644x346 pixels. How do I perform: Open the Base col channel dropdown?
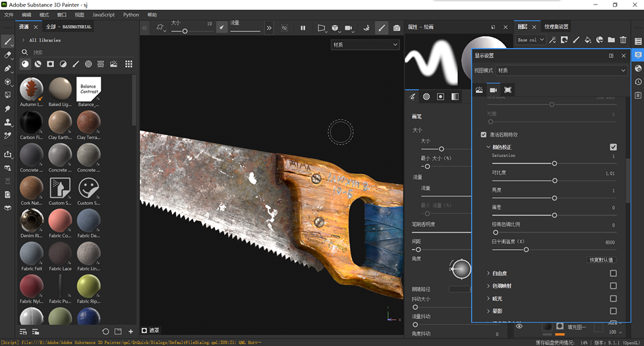(x=531, y=40)
